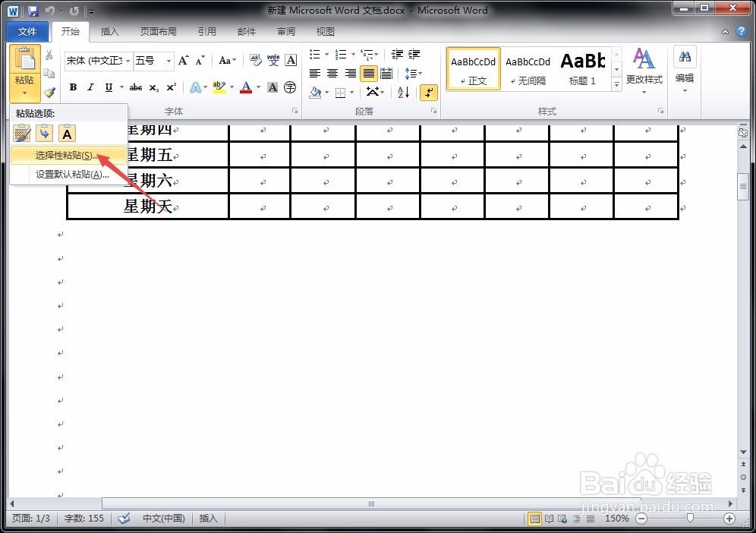Screen dimensions: 756x533
Task: Toggle Italic formatting
Action: (90, 87)
